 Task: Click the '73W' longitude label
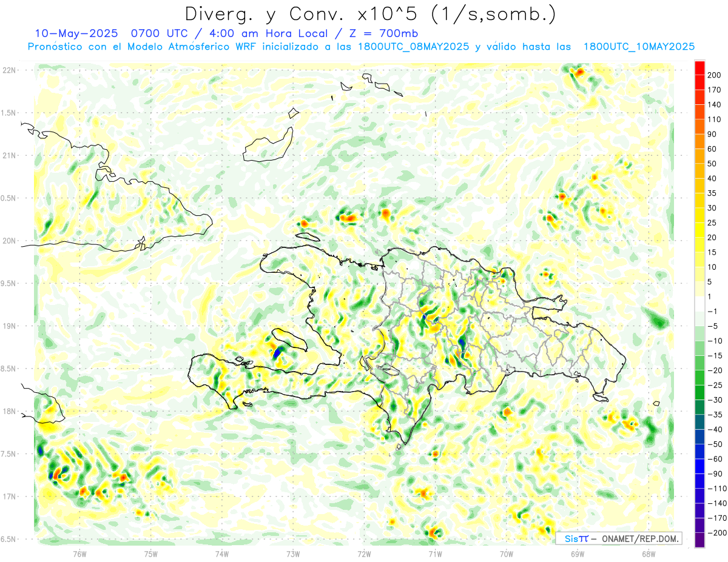pos(293,553)
